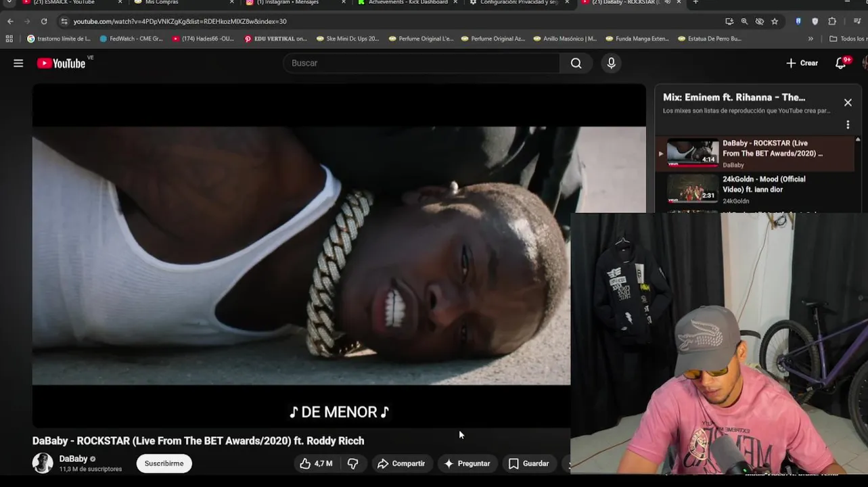Focus the Buscar search field

tap(421, 63)
